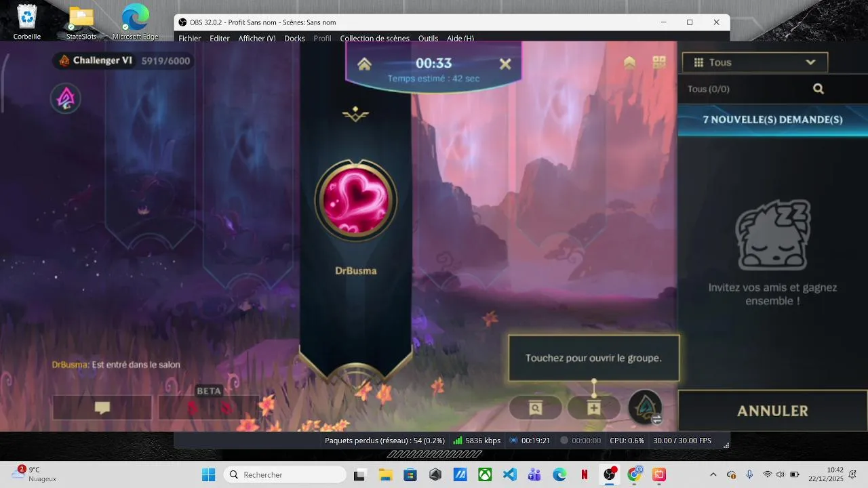Click the 00:19:21 streaming time indicator
Viewport: 868px width, 488px height.
pyautogui.click(x=530, y=441)
